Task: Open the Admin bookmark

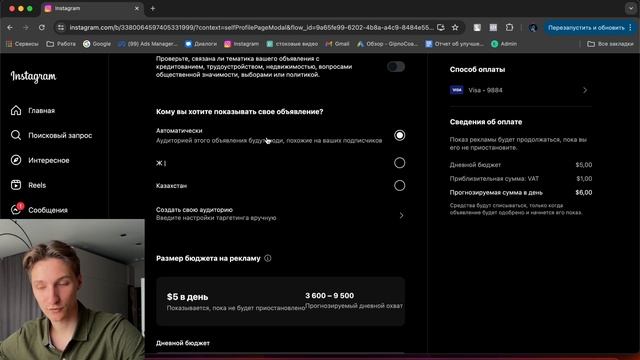Action: click(504, 44)
